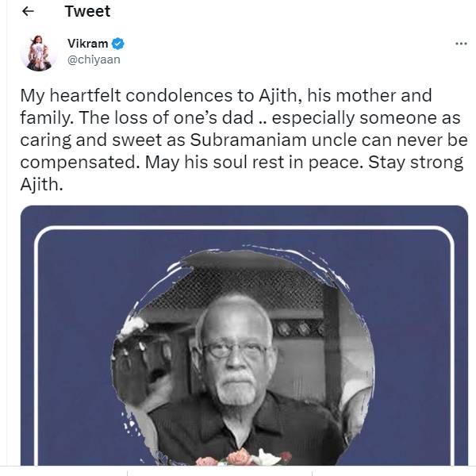476x476 pixels.
Task: Open the @chiyaan handle link
Action: [x=94, y=59]
